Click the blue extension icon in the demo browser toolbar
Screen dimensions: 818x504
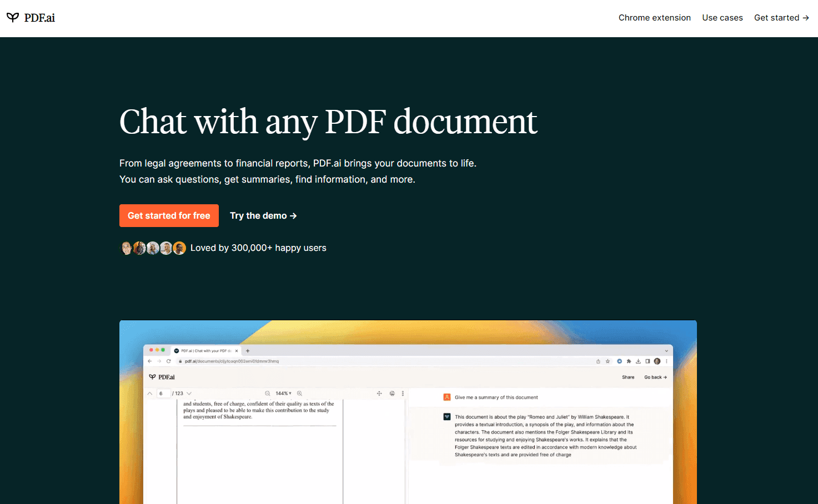[x=619, y=361]
